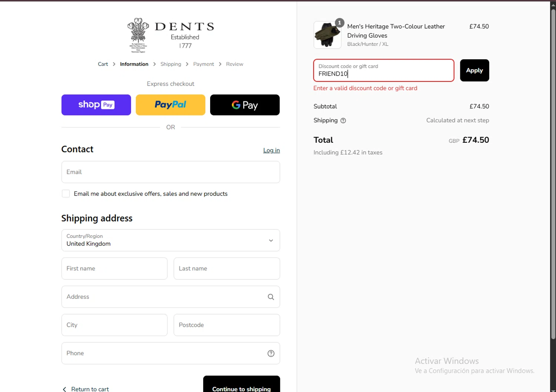
Task: Click the Return to cart link
Action: [x=90, y=389]
